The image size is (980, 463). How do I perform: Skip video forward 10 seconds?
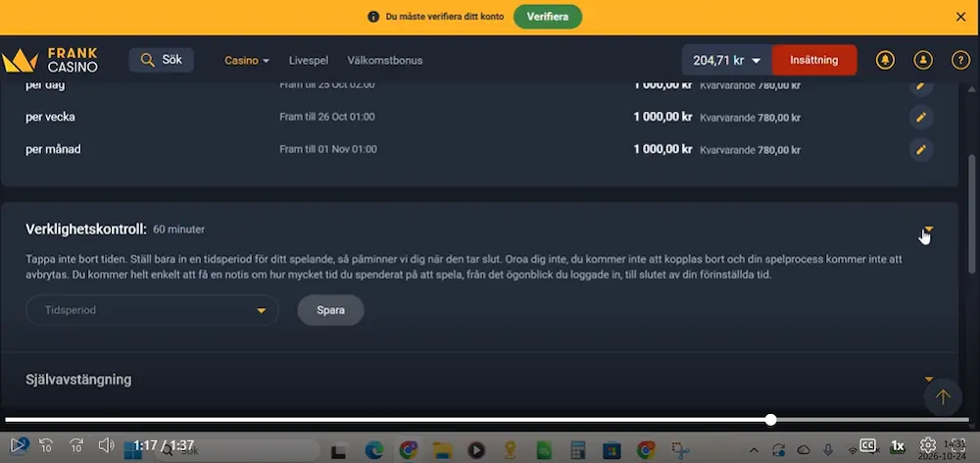point(76,445)
